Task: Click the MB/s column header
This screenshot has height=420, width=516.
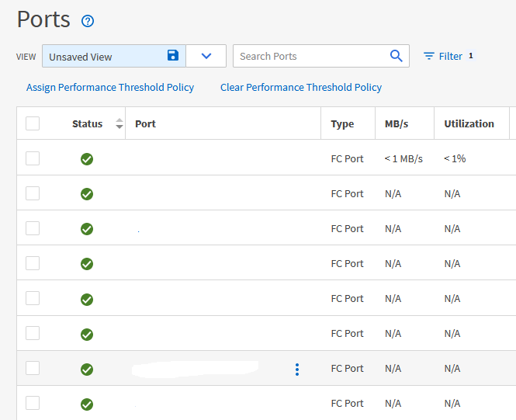Action: tap(397, 123)
